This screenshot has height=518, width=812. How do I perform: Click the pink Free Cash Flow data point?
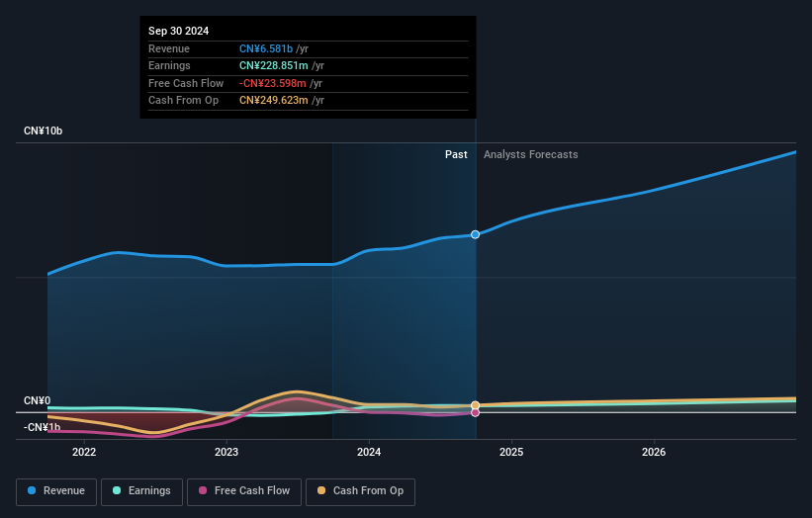[x=475, y=412]
